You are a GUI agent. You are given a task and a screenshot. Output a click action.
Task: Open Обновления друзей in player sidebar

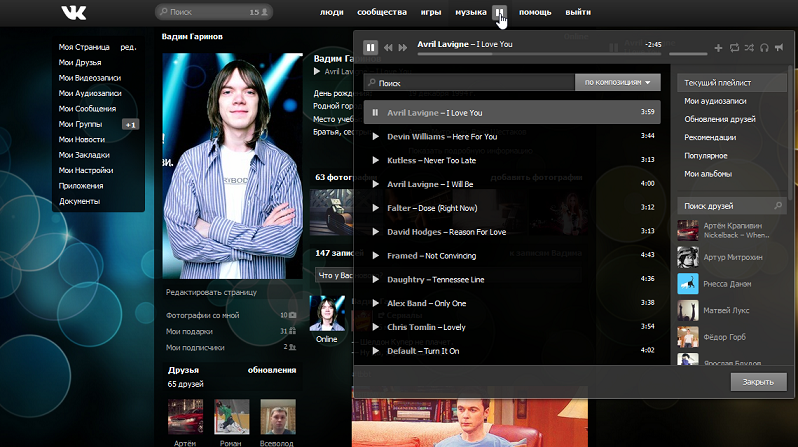pos(720,119)
